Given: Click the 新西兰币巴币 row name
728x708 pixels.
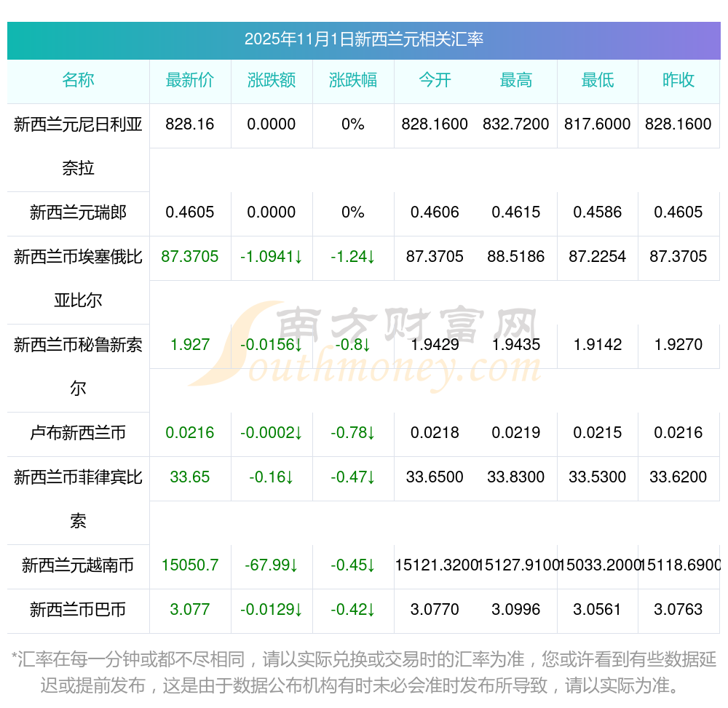Looking at the screenshot, I should (x=78, y=610).
